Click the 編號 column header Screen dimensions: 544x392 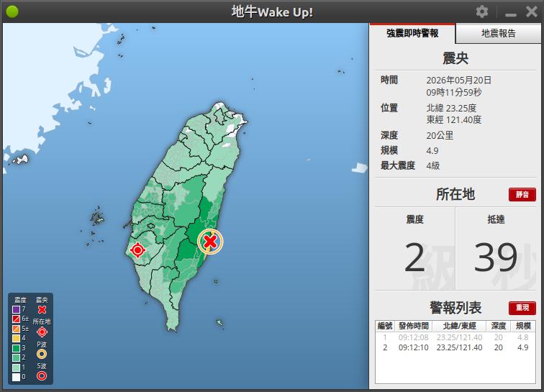pos(385,326)
